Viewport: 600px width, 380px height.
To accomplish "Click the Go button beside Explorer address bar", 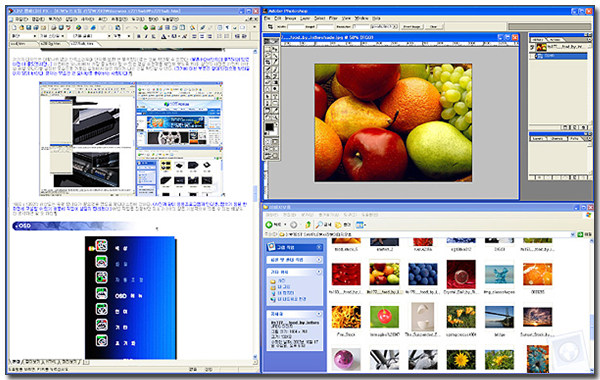I will coord(584,234).
